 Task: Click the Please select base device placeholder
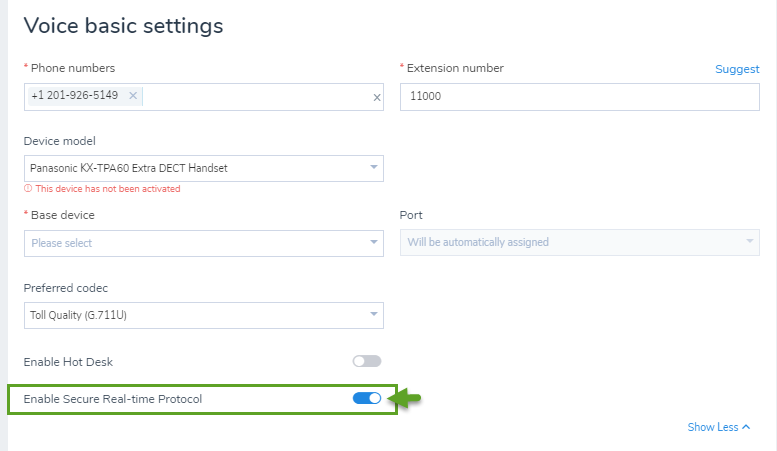61,243
